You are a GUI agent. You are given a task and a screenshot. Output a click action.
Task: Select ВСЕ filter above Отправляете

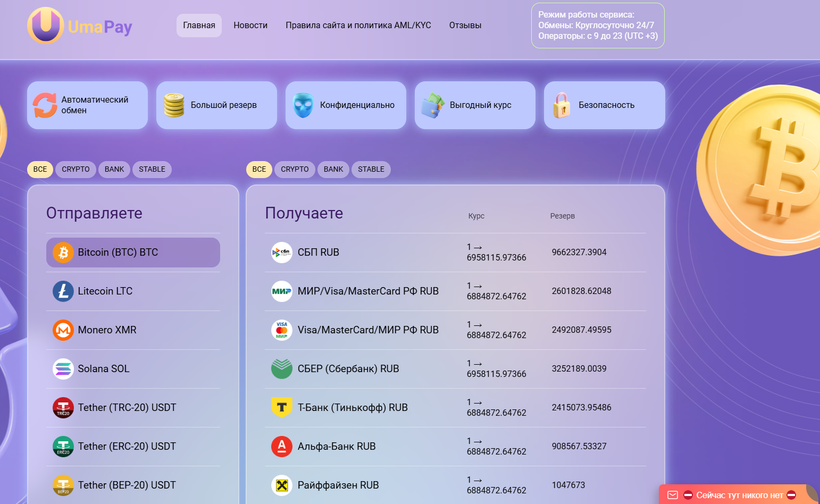click(40, 170)
